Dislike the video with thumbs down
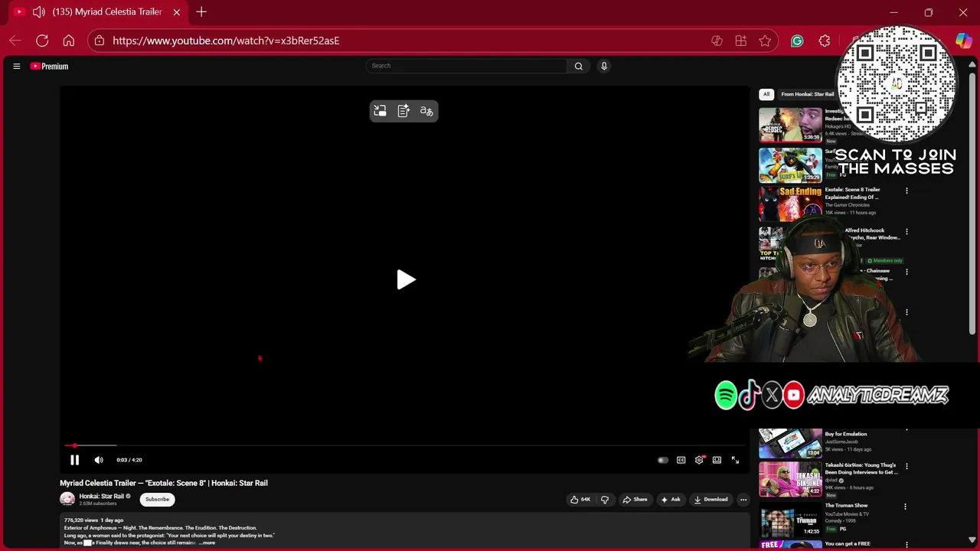The image size is (980, 551). pos(605,500)
